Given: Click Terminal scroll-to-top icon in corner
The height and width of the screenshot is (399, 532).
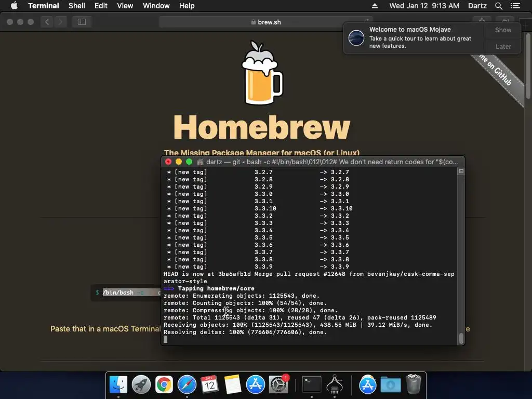Looking at the screenshot, I should tap(461, 171).
